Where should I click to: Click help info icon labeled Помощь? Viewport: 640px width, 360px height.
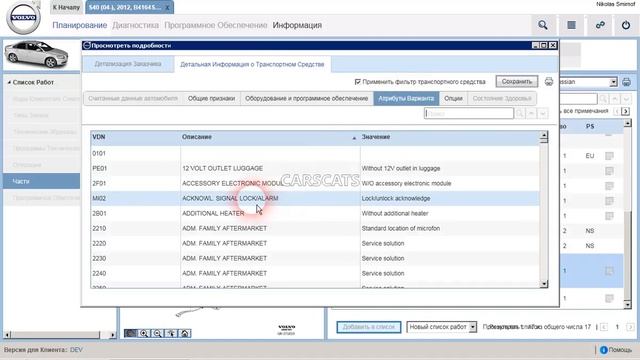(x=604, y=350)
